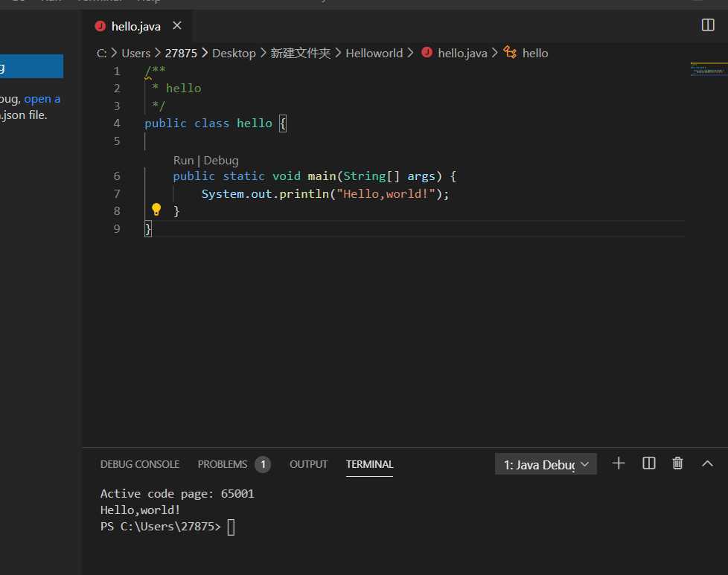Viewport: 728px width, 575px height.
Task: Open the OUTPUT panel tab
Action: coord(308,464)
